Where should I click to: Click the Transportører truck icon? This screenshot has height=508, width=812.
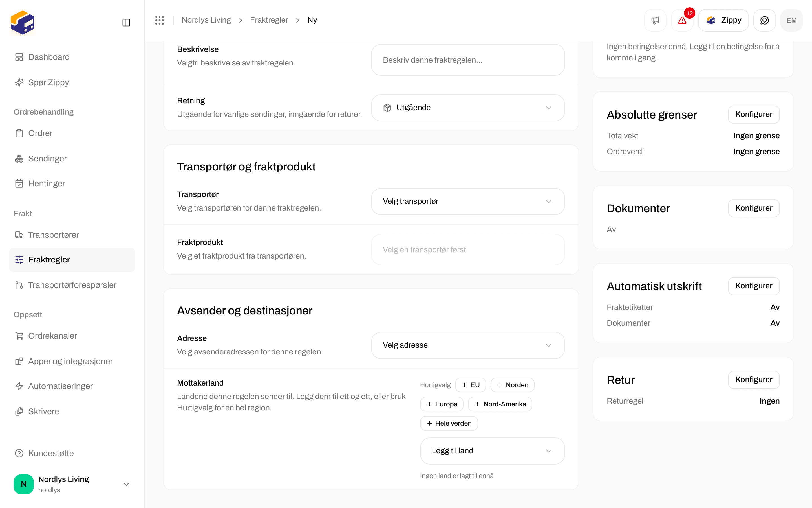coord(19,235)
